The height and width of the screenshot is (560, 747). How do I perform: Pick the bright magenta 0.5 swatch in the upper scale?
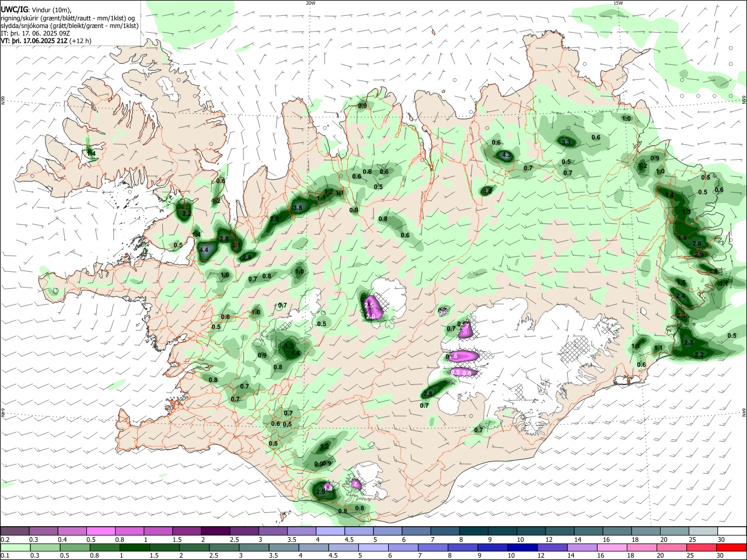tap(100, 531)
